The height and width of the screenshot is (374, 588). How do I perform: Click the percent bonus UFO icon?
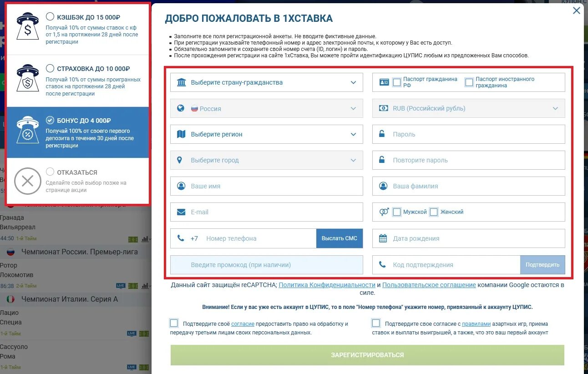pos(28,130)
